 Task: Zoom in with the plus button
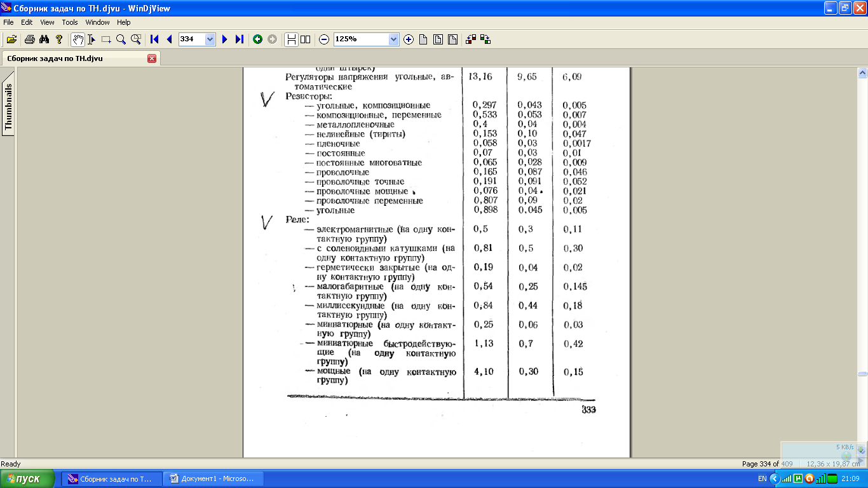[x=409, y=39]
